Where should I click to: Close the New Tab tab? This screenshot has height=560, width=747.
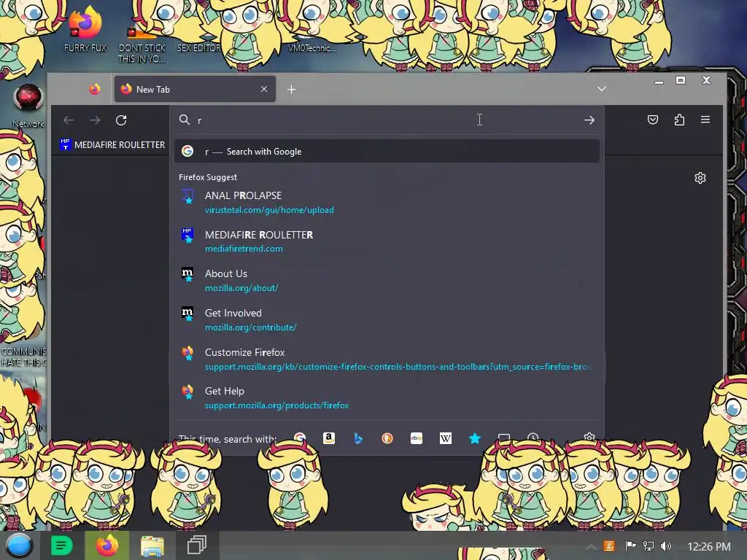click(x=264, y=89)
